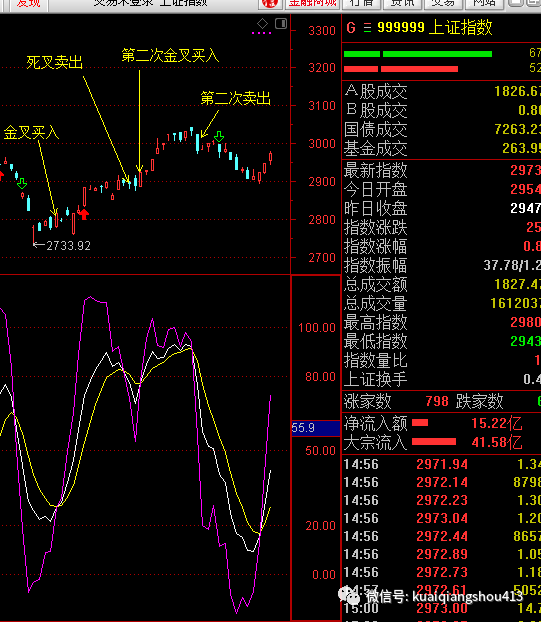Click the 最新指数 row
The height and width of the screenshot is (622, 541).
coord(441,170)
